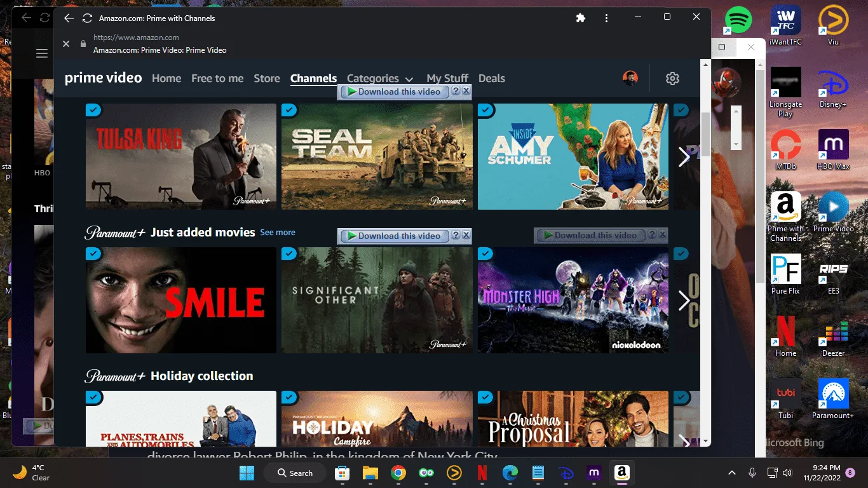Open the volume control in system tray
This screenshot has height=488, width=868.
click(787, 473)
